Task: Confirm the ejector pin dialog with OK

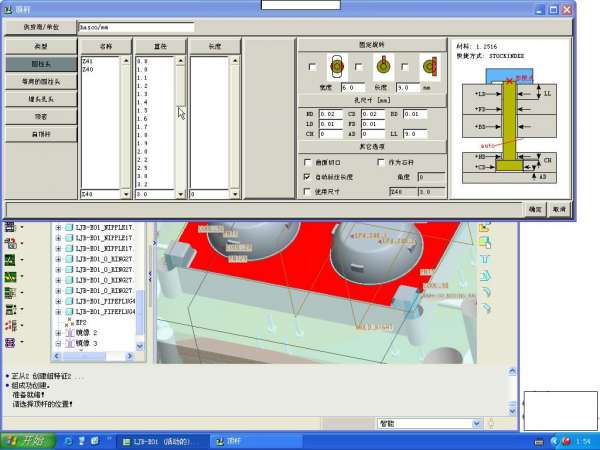Action: tap(535, 209)
